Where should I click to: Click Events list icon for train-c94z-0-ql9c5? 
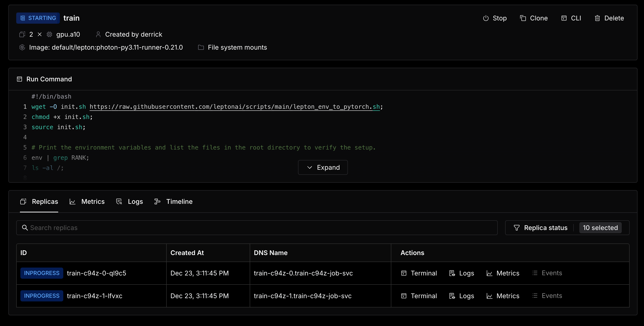(535, 273)
